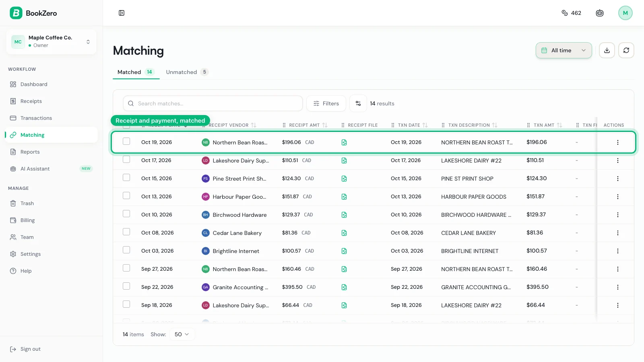Open the Show 50 page size dropdown
Viewport: 644px width, 362px height.
point(182,334)
